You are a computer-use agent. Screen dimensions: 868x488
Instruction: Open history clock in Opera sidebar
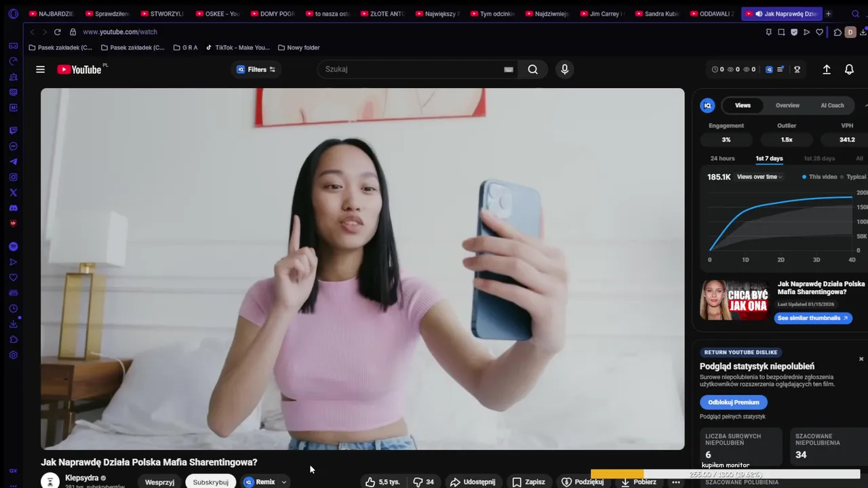tap(13, 308)
